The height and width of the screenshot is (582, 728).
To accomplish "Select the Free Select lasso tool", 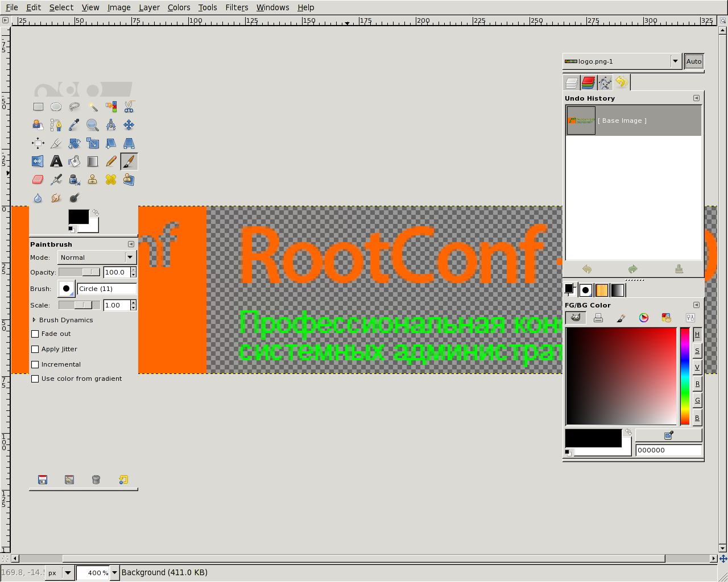I will 75,107.
